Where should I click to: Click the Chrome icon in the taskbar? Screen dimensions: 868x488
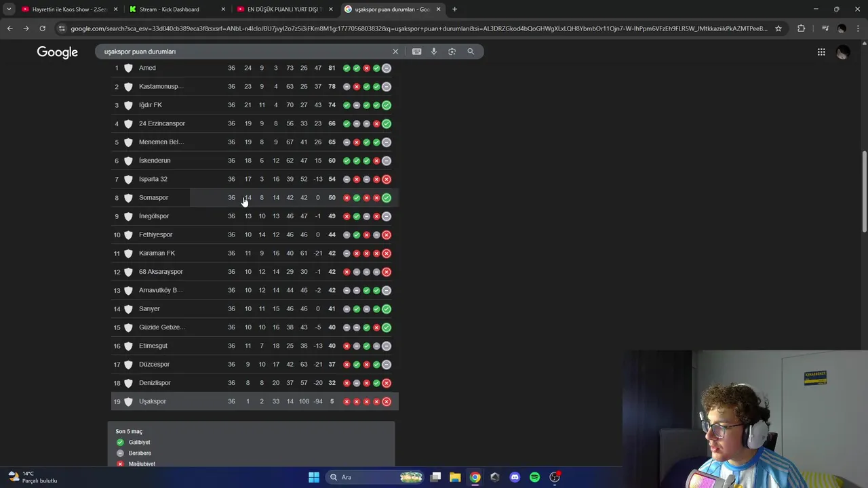coord(475,477)
